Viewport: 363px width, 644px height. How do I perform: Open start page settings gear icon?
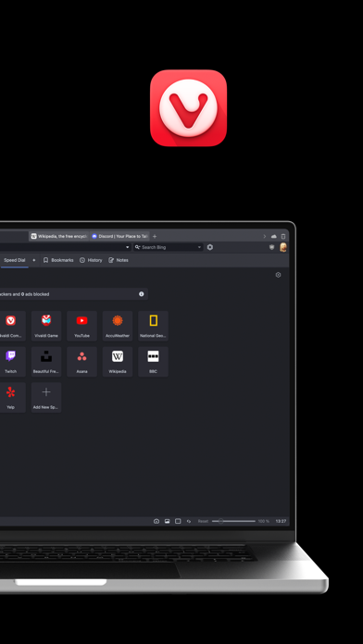click(x=278, y=275)
